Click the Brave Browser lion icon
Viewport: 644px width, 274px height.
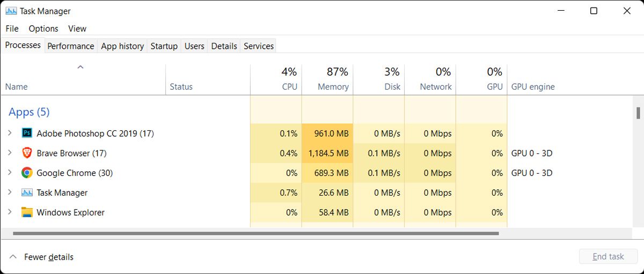pyautogui.click(x=27, y=153)
